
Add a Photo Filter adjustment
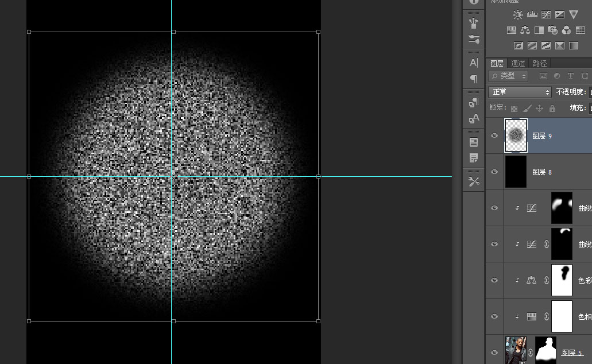(552, 30)
